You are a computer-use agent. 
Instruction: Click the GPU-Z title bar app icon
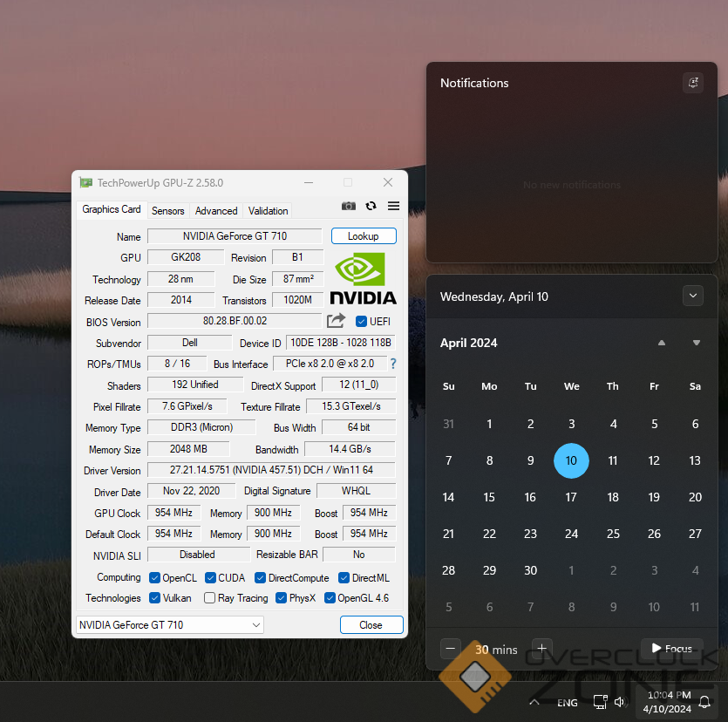coord(86,182)
